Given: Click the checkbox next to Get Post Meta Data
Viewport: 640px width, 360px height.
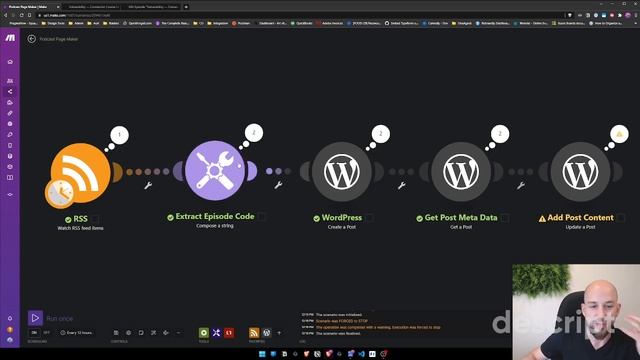Looking at the screenshot, I should 505,218.
